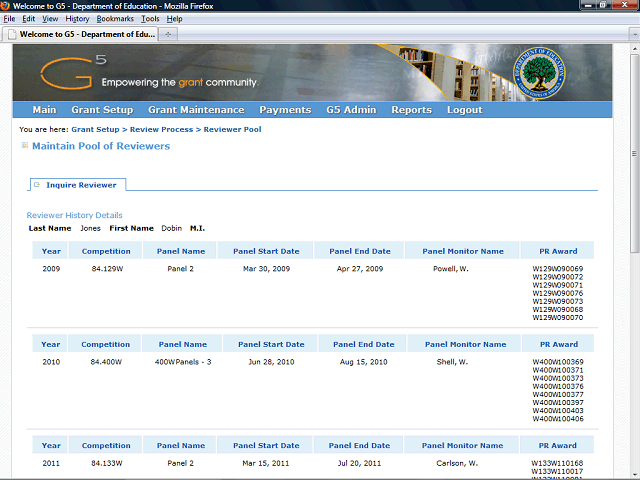The image size is (640, 480).
Task: Open Payments in the navigation bar
Action: [285, 110]
